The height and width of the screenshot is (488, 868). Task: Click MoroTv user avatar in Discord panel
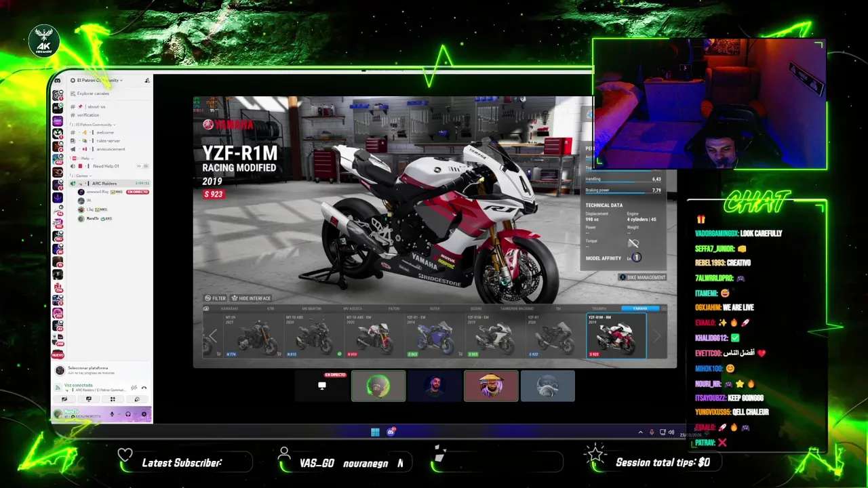(58, 414)
